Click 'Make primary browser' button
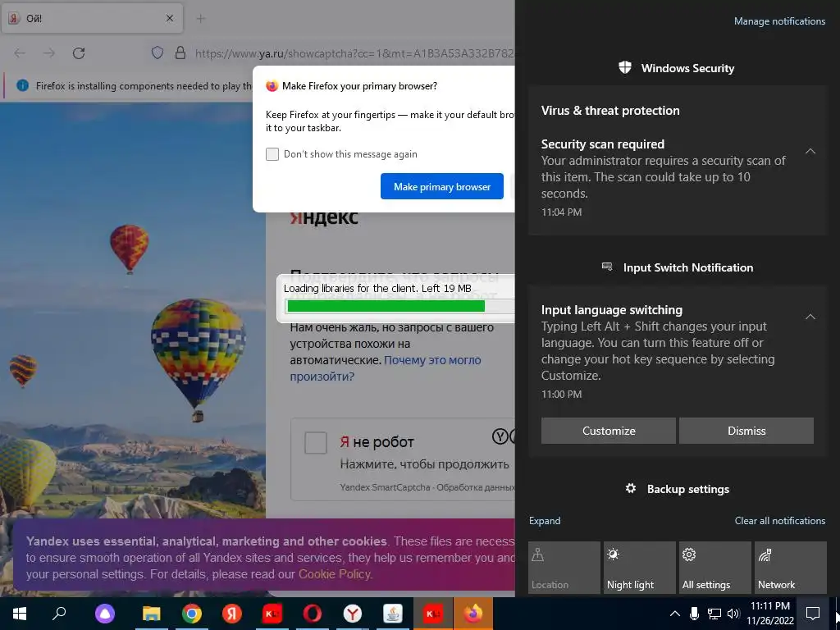Screen dimensions: 840x630 pos(442,186)
